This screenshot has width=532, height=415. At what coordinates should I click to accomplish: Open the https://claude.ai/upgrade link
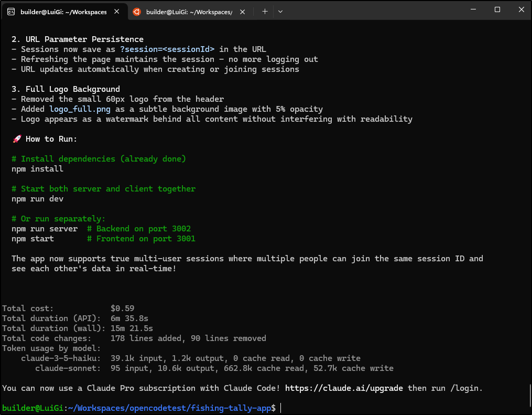(x=344, y=388)
